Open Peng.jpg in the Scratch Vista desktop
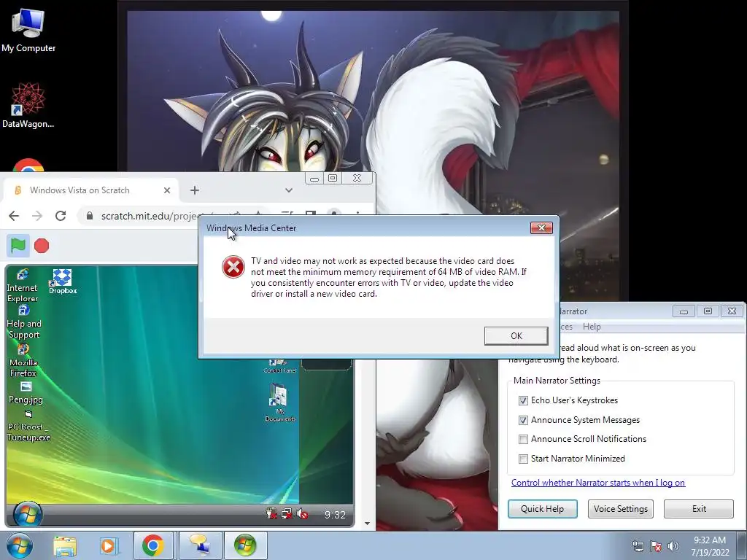The width and height of the screenshot is (747, 560). click(x=26, y=393)
